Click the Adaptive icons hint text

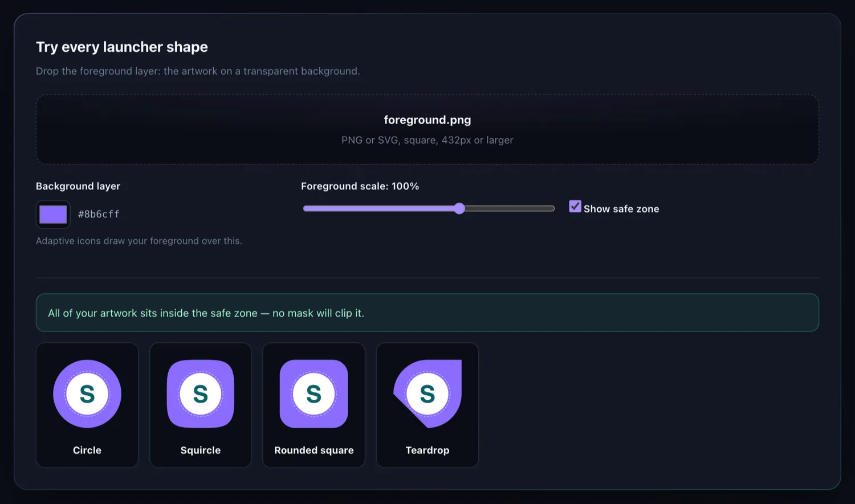[x=139, y=241]
